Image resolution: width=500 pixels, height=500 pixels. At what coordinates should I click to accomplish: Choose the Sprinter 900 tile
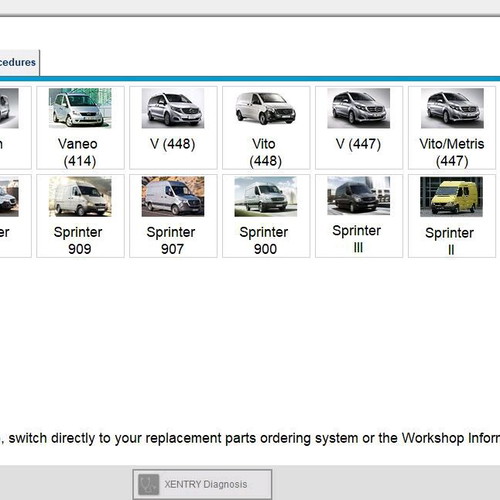coord(266,216)
